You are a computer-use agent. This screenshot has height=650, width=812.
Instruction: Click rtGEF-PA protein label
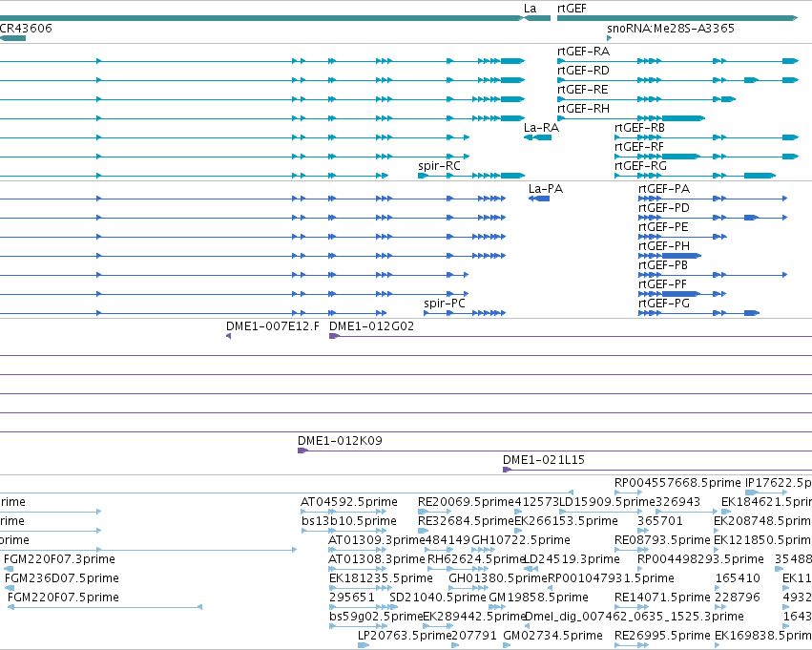coord(664,189)
